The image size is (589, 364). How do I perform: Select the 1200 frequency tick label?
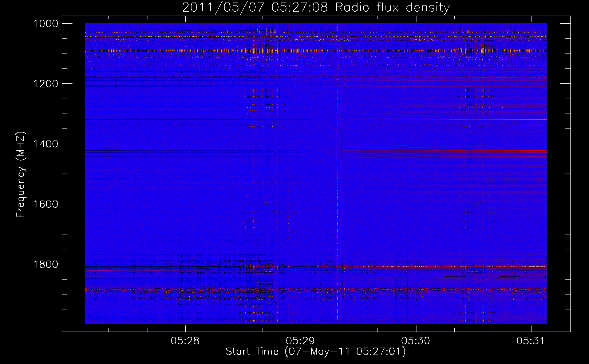46,84
